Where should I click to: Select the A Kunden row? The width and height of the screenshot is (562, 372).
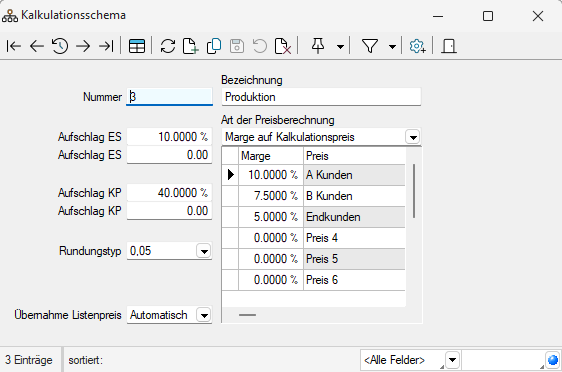click(314, 175)
